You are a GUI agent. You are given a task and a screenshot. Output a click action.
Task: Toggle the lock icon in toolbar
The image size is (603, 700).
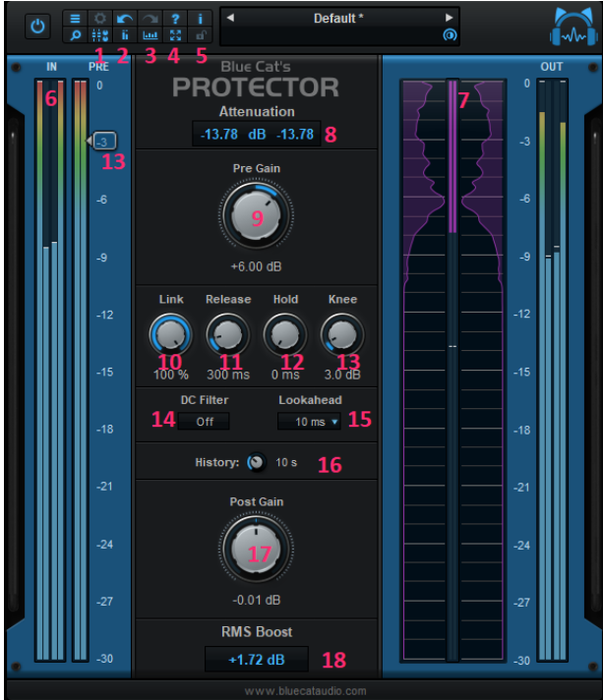[x=201, y=34]
